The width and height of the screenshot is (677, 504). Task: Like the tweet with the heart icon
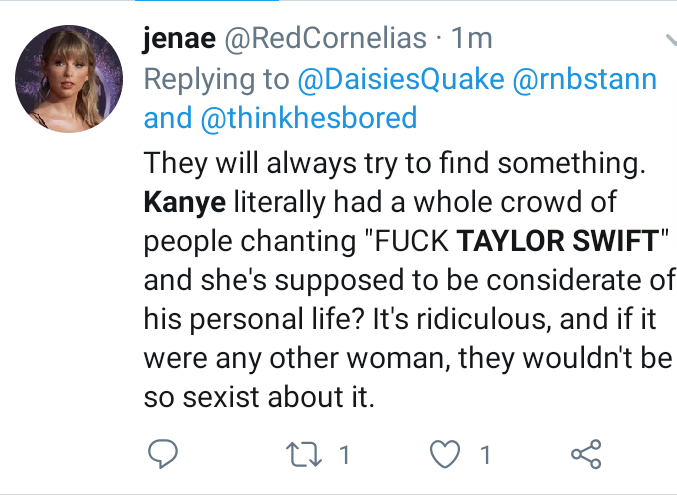pyautogui.click(x=445, y=454)
